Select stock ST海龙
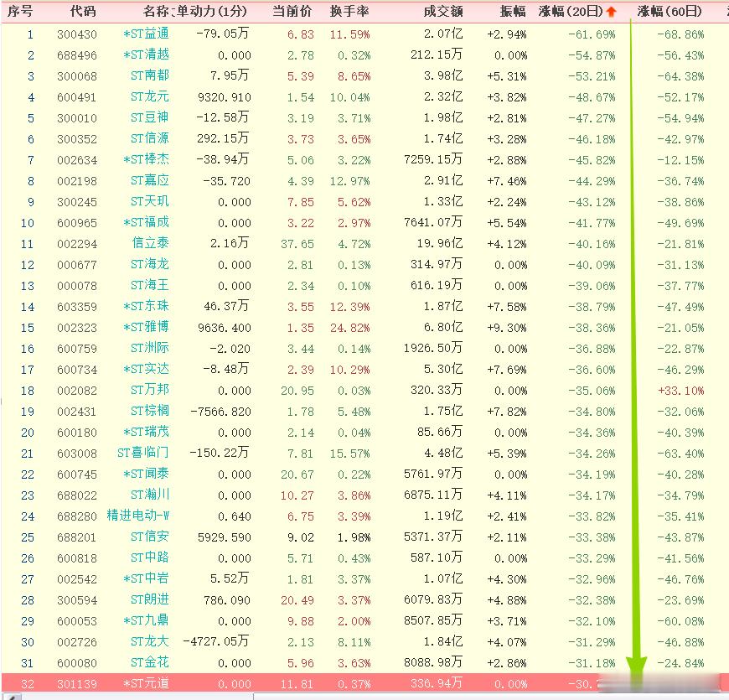This screenshot has width=729, height=700. point(150,264)
